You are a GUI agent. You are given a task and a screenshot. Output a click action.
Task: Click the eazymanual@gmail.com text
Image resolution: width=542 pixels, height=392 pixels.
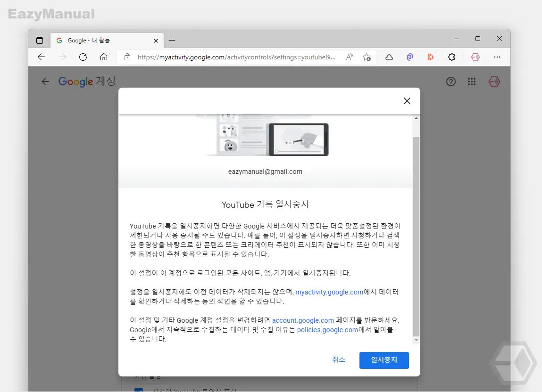click(265, 171)
